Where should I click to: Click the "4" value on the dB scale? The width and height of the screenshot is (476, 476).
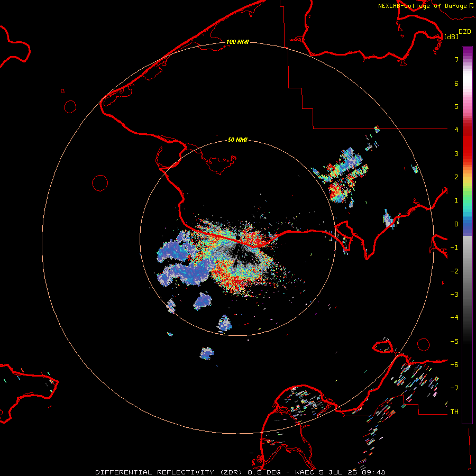[x=456, y=130]
